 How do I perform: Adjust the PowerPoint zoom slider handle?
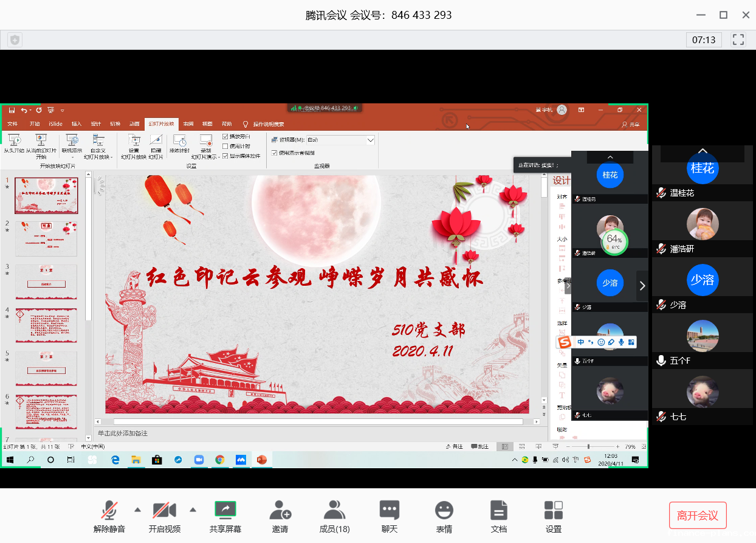point(588,446)
